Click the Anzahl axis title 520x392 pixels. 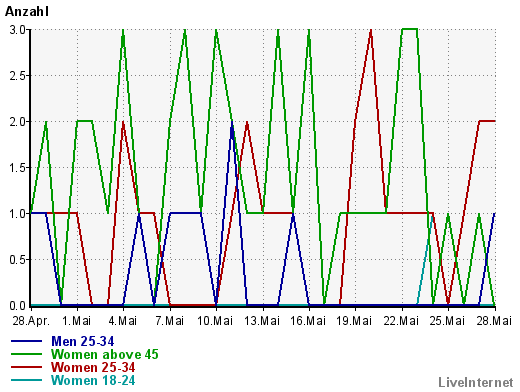tap(27, 12)
